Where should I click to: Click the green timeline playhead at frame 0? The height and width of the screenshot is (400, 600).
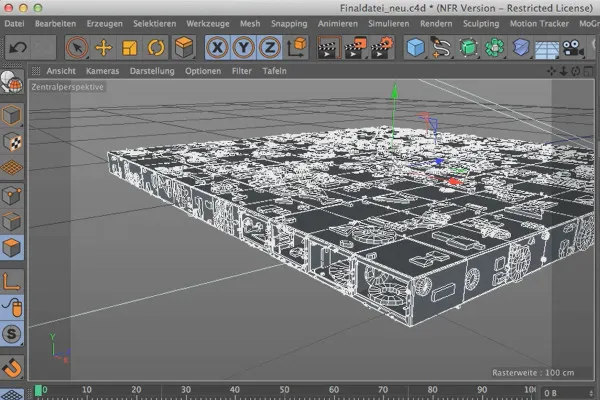click(x=38, y=390)
